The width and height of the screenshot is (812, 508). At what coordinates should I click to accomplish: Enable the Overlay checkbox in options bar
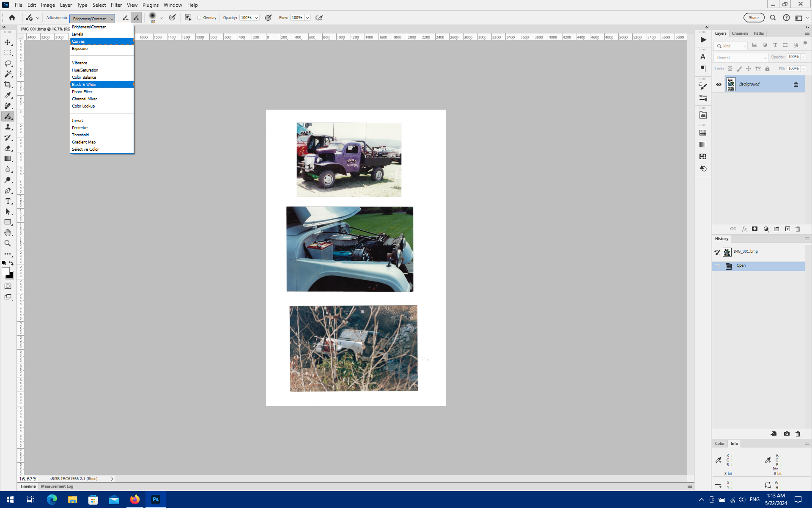pos(200,18)
